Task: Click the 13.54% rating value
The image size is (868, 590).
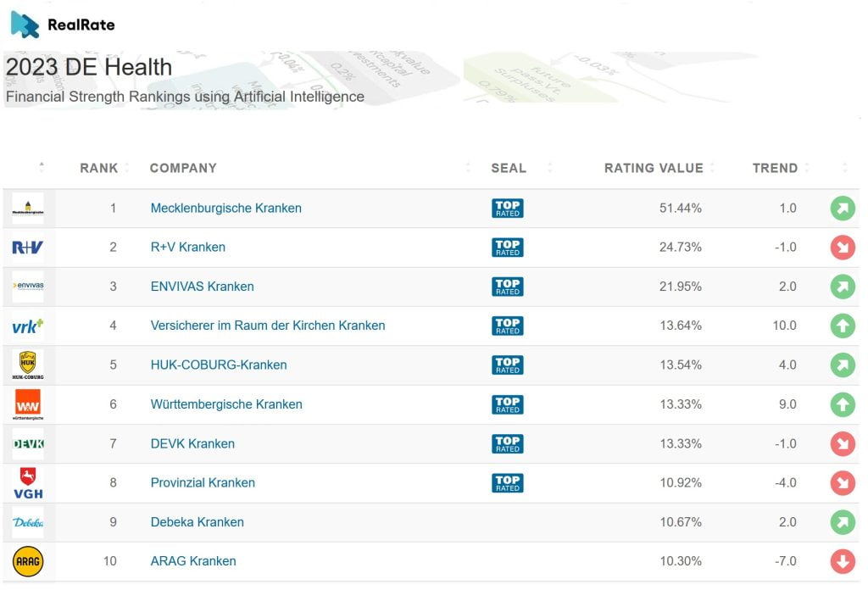Action: [681, 365]
